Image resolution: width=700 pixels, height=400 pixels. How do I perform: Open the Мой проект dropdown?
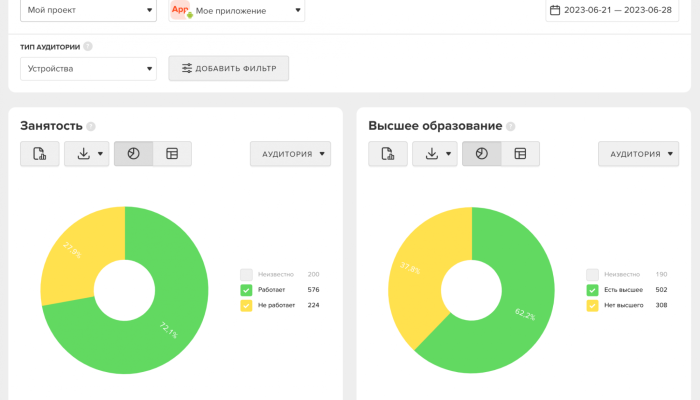coord(88,11)
